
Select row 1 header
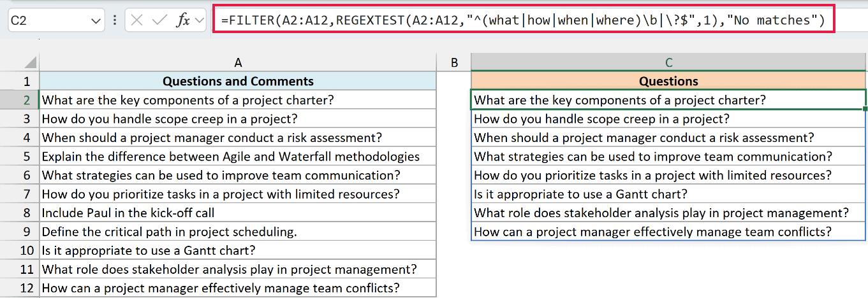[20, 81]
